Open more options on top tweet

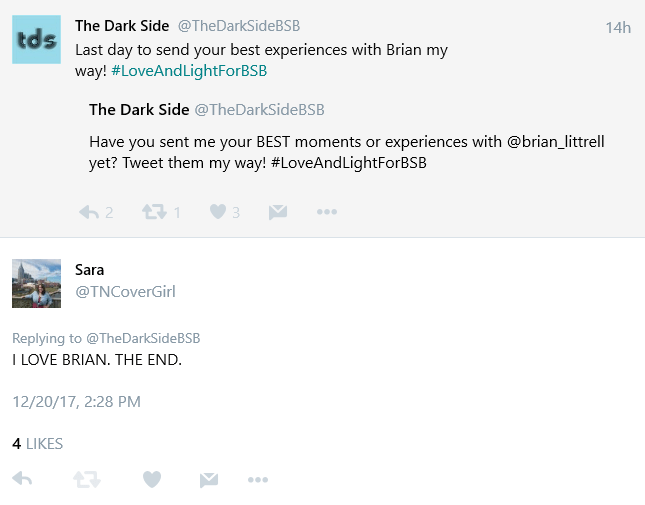(x=327, y=212)
